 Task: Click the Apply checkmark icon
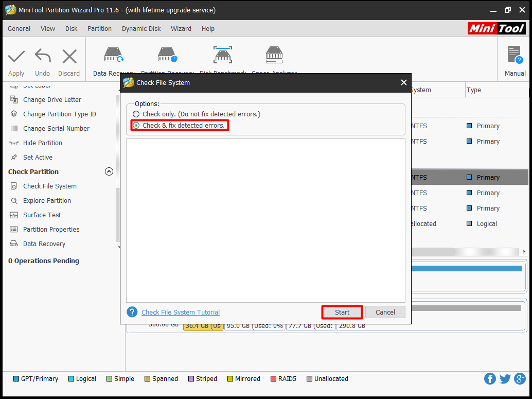[16, 56]
